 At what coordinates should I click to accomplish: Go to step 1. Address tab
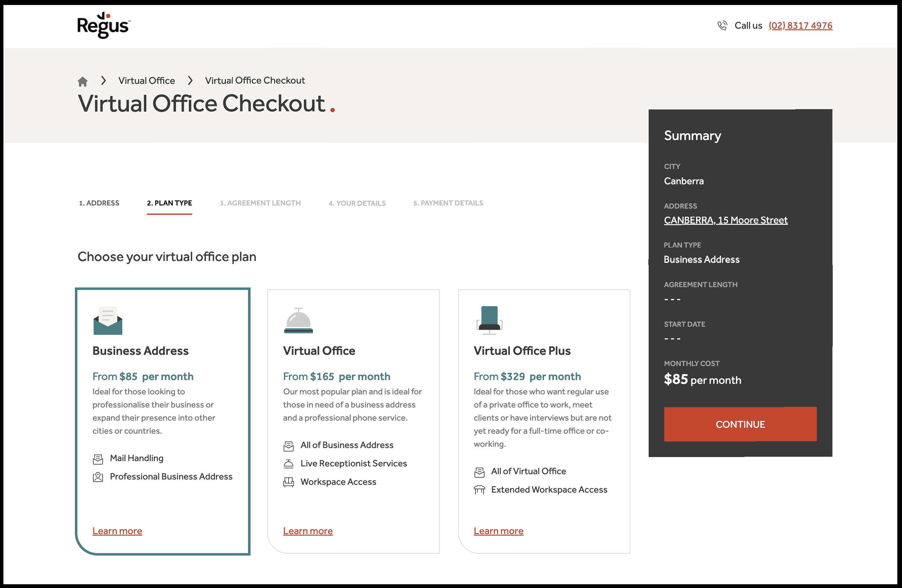[99, 203]
